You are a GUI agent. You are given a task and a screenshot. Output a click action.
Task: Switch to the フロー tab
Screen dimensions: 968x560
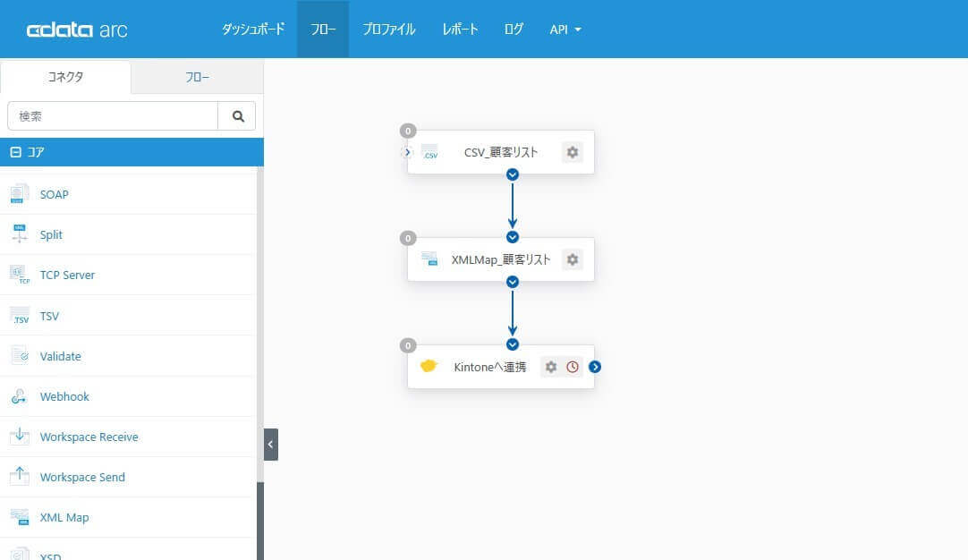[x=197, y=77]
